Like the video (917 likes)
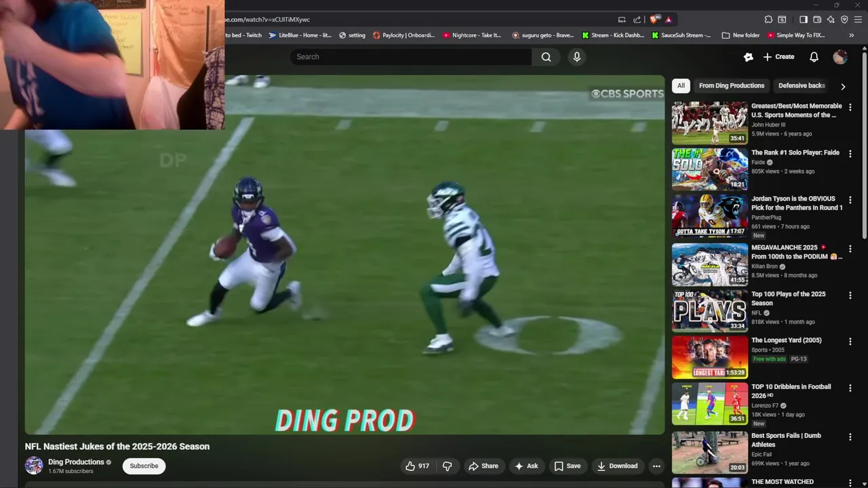The width and height of the screenshot is (868, 488). 417,466
